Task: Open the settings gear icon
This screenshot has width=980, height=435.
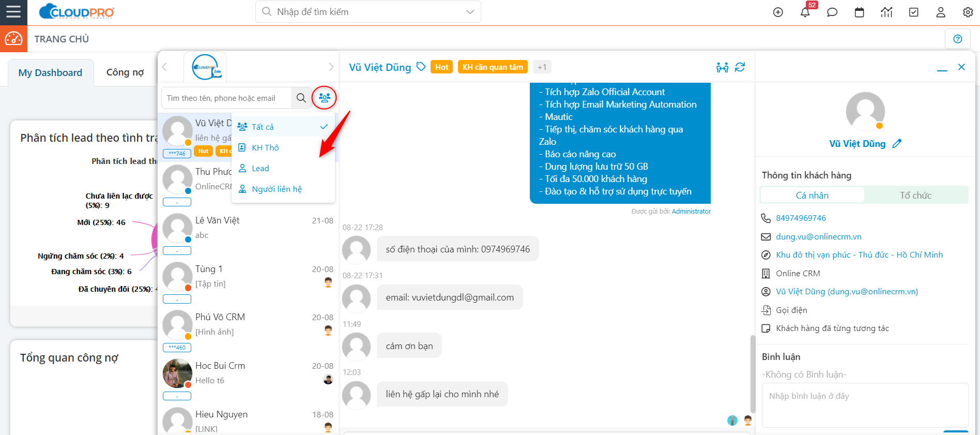Action: [x=968, y=12]
